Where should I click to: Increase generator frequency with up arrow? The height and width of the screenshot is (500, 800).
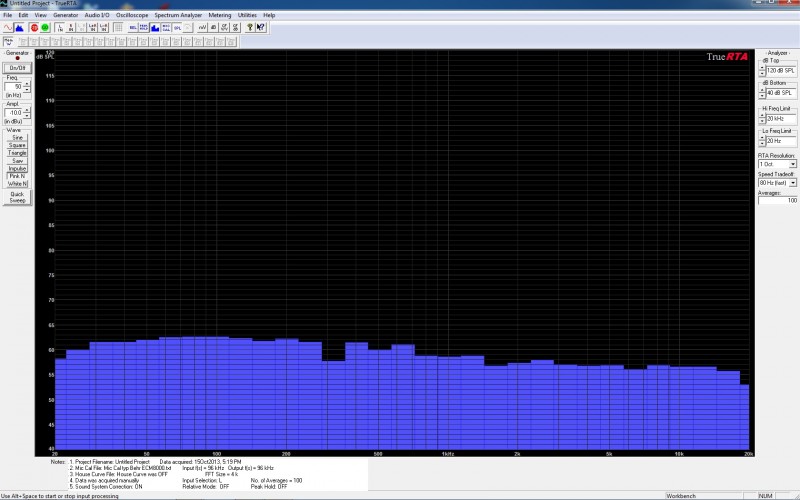pos(27,84)
